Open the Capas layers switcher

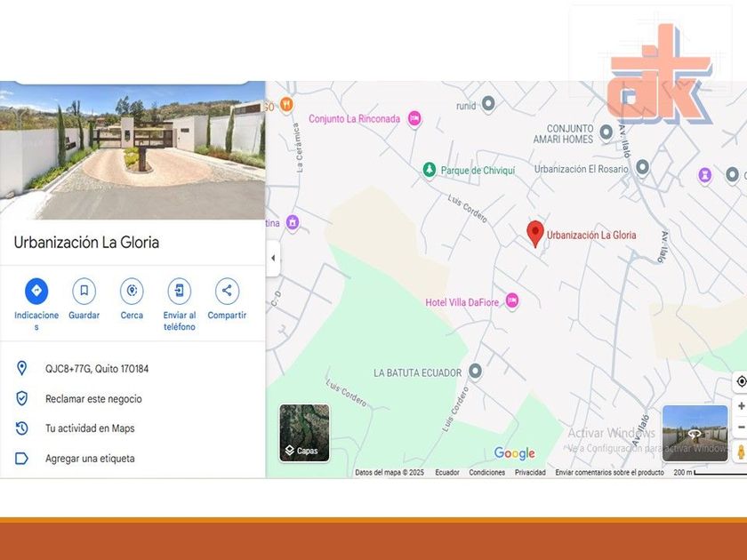pyautogui.click(x=304, y=433)
